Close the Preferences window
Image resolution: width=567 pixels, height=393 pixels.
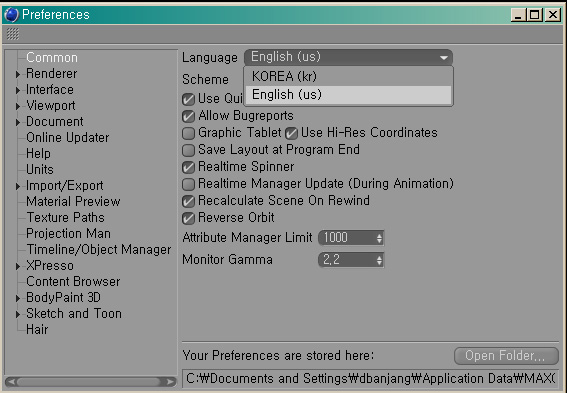[x=553, y=15]
